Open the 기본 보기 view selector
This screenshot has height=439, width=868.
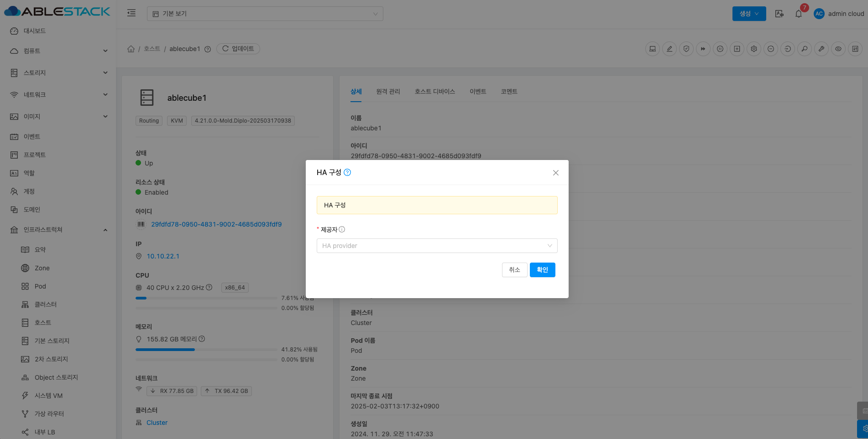(265, 14)
